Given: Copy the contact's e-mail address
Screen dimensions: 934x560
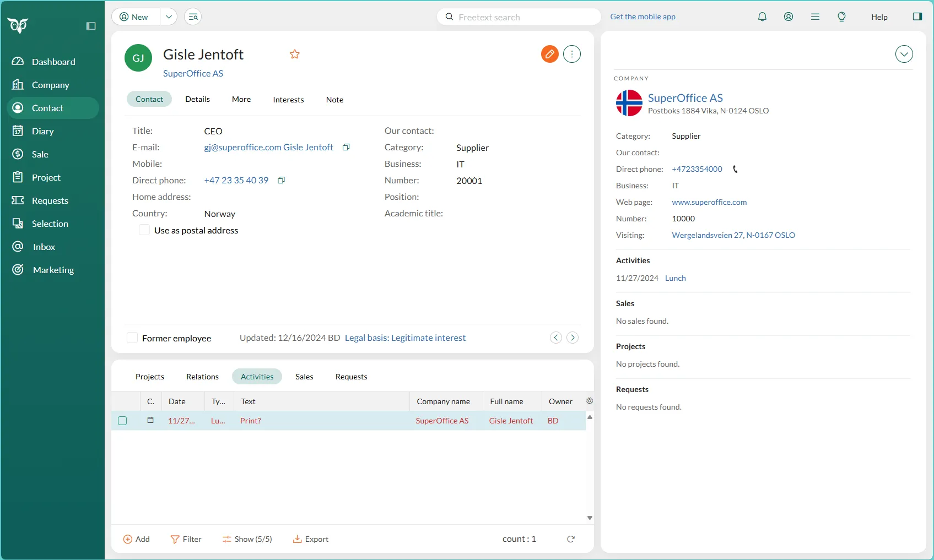Looking at the screenshot, I should [x=346, y=148].
